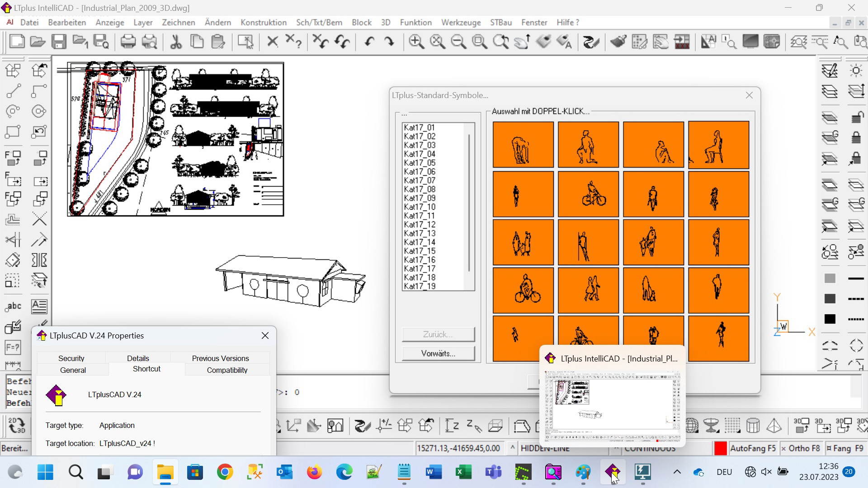The image size is (868, 488).
Task: Open the Konstruktion menu
Action: click(264, 22)
